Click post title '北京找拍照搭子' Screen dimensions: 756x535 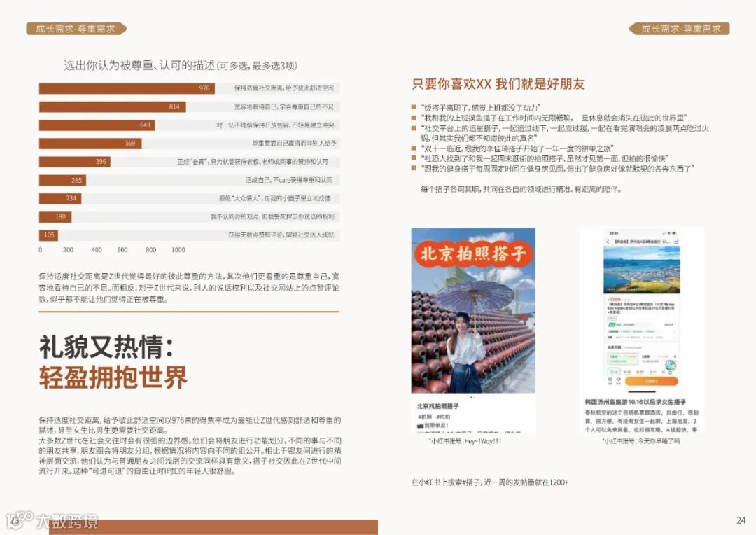pyautogui.click(x=437, y=406)
